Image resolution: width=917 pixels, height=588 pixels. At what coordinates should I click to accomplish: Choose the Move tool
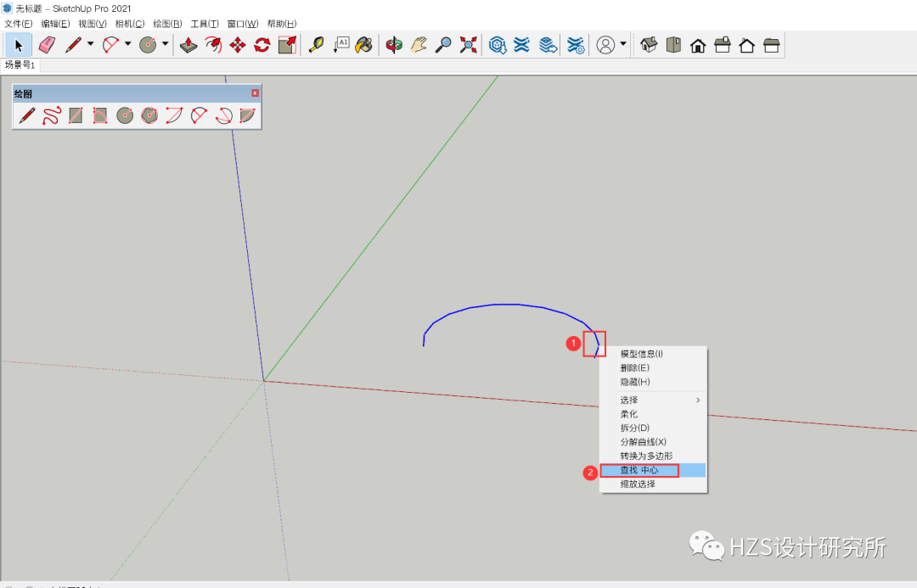(236, 45)
